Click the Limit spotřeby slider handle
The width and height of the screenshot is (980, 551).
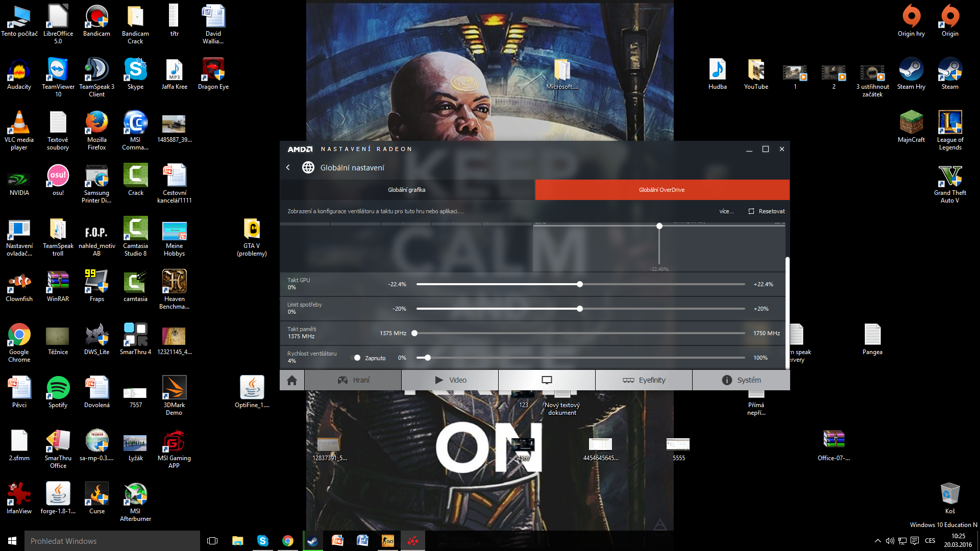tap(580, 309)
